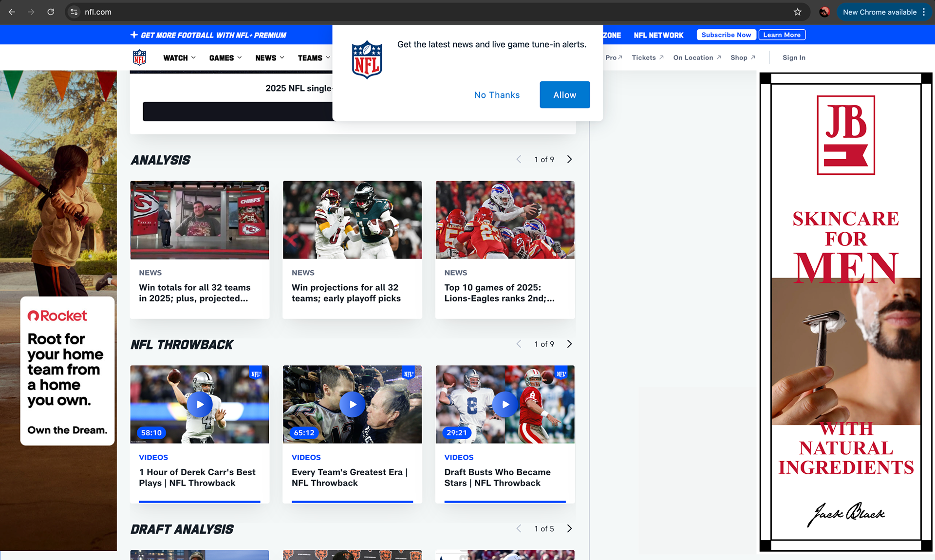Open 1 Hour of Derek Carr's Best Plays title

(197, 477)
